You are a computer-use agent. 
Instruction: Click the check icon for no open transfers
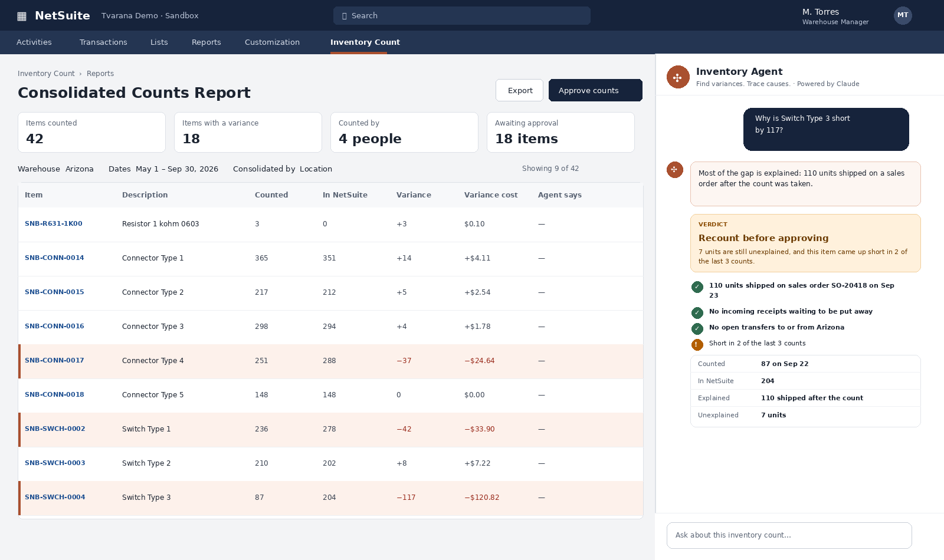[697, 328]
